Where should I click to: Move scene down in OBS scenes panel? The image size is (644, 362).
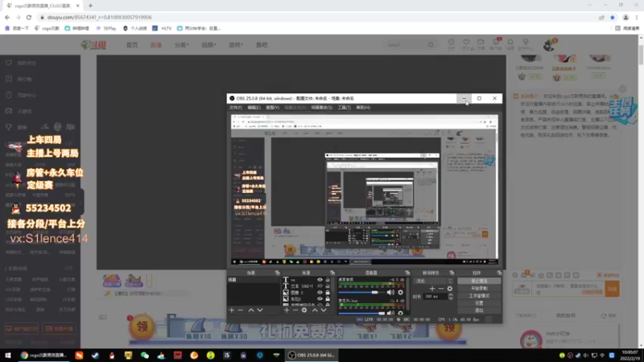(260, 311)
